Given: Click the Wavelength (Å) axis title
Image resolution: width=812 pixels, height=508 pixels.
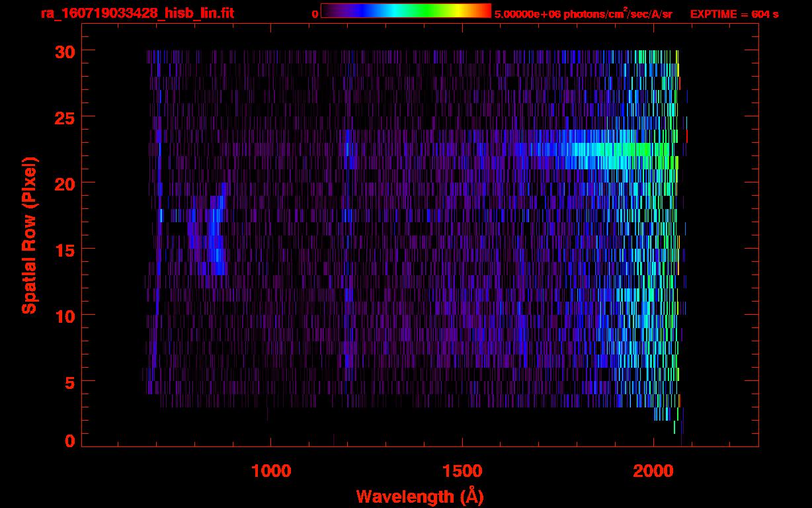Looking at the screenshot, I should [x=420, y=496].
